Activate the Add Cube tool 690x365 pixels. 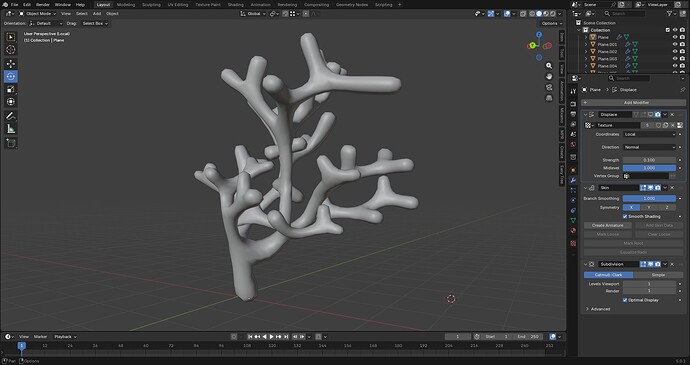[x=11, y=143]
